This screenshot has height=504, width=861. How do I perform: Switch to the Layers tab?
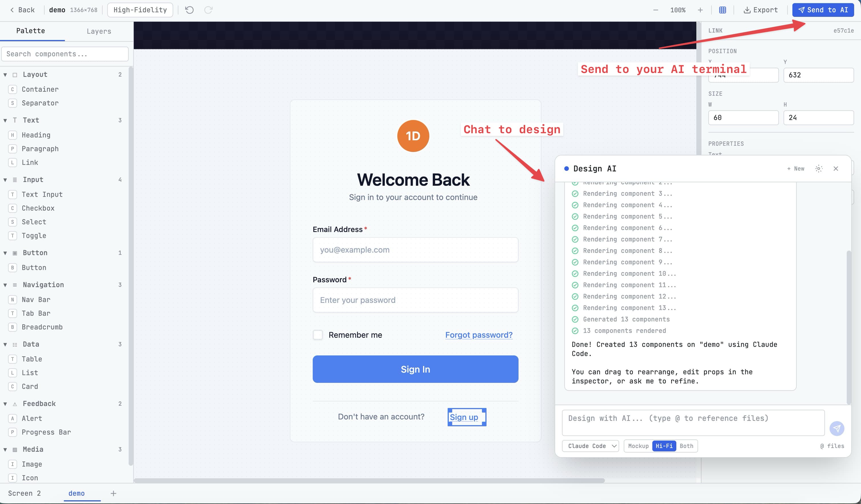click(x=98, y=31)
